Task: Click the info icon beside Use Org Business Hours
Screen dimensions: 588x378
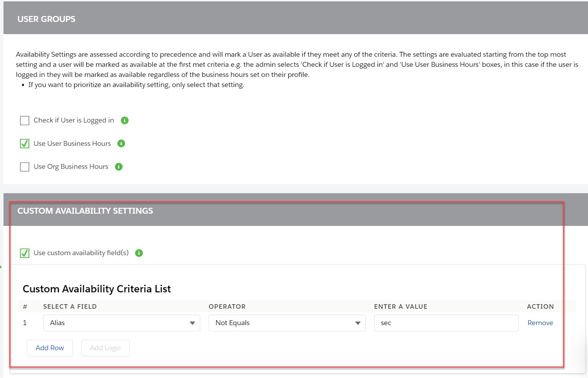Action: [118, 167]
